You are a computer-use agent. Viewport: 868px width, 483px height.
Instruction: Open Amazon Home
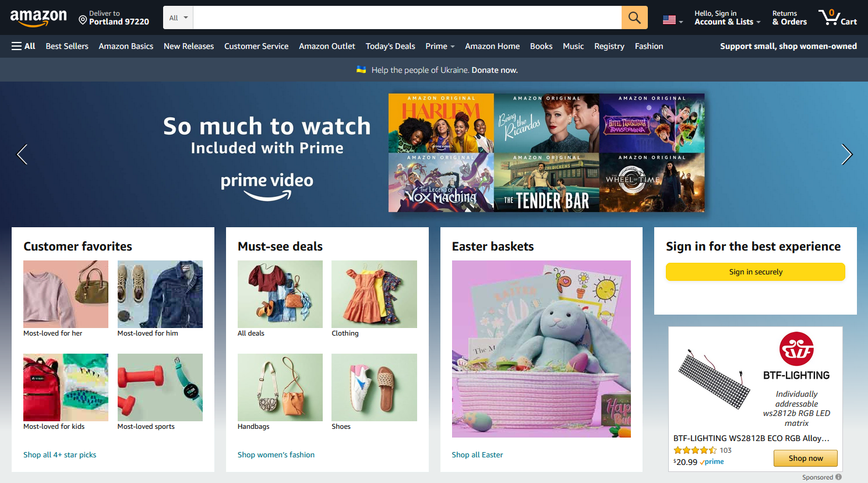492,46
